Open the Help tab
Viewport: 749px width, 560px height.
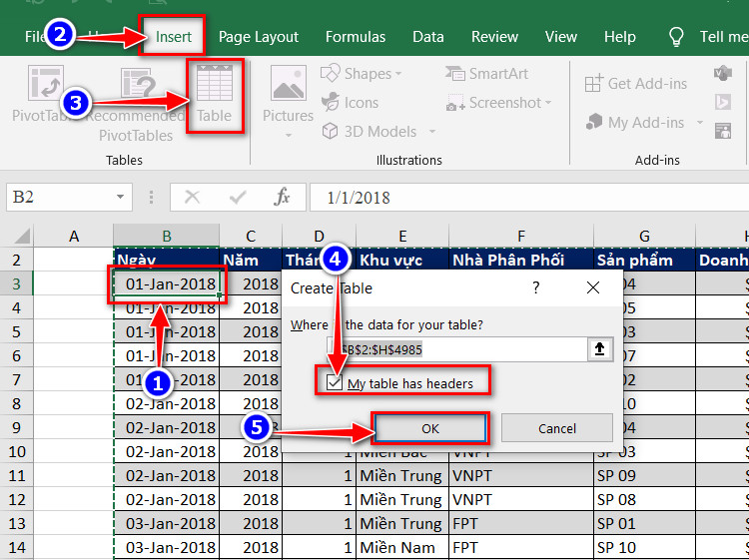(x=619, y=37)
